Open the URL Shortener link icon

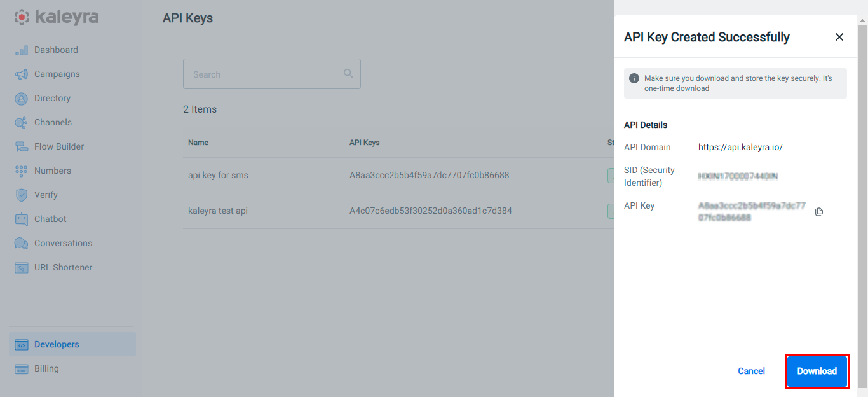click(x=22, y=268)
